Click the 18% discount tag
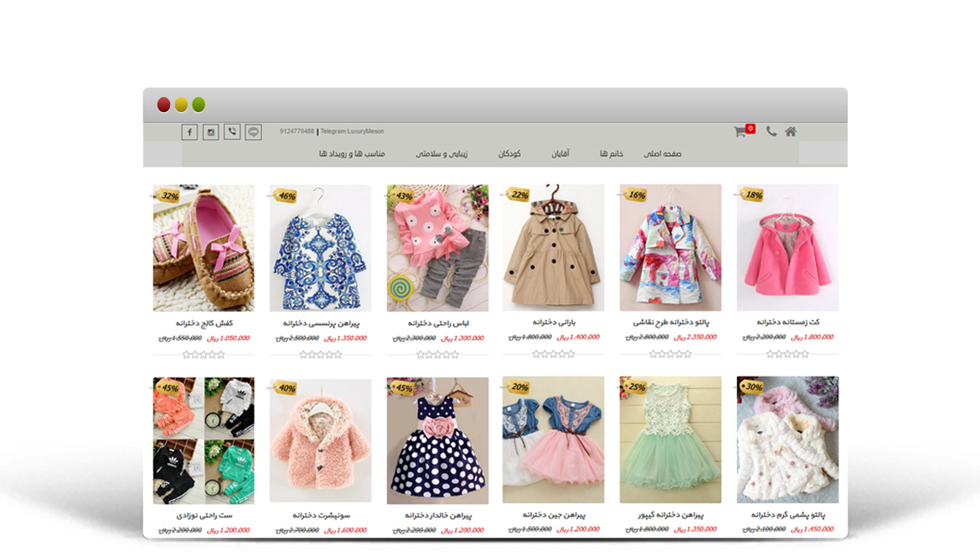The image size is (980, 557). [752, 195]
